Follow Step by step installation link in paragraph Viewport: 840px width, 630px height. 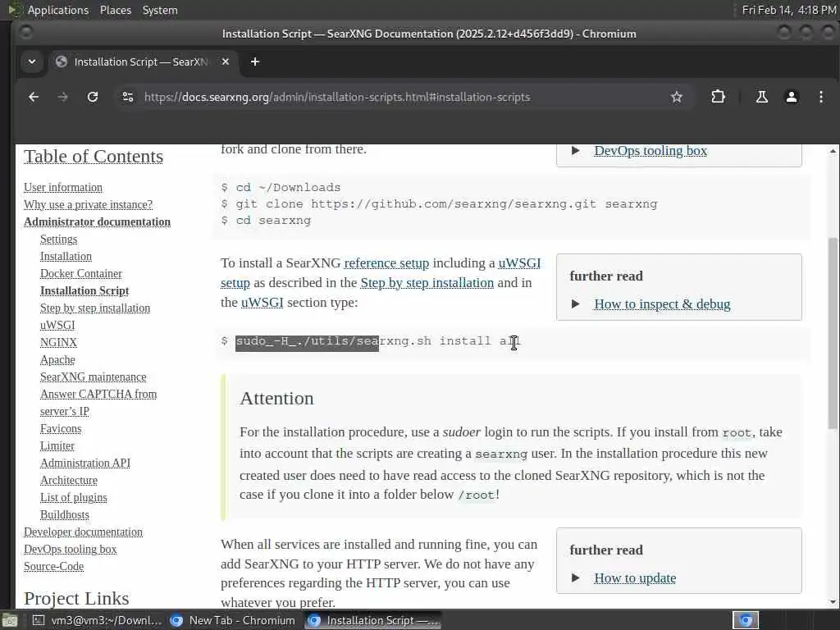(x=427, y=282)
